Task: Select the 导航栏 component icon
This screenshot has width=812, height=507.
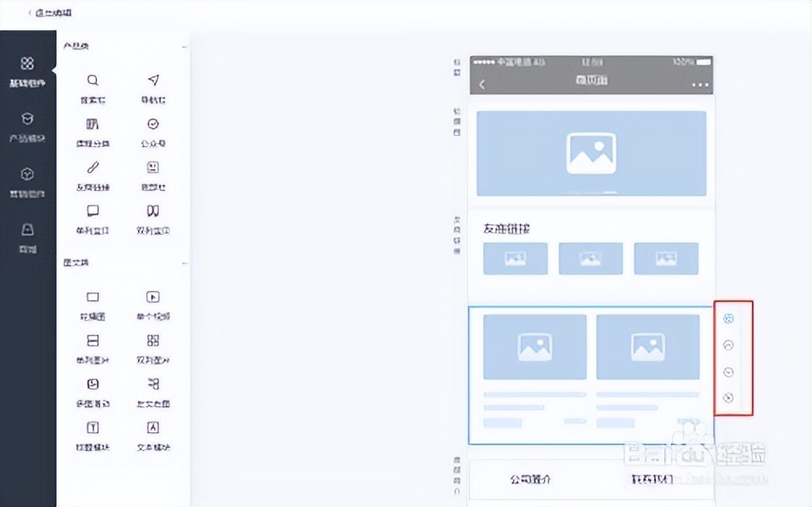Action: click(152, 80)
